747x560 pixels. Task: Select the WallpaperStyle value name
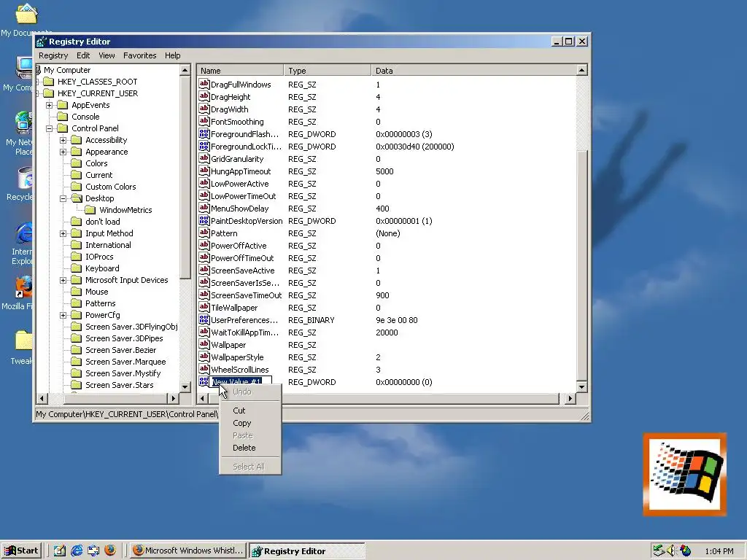coord(237,357)
